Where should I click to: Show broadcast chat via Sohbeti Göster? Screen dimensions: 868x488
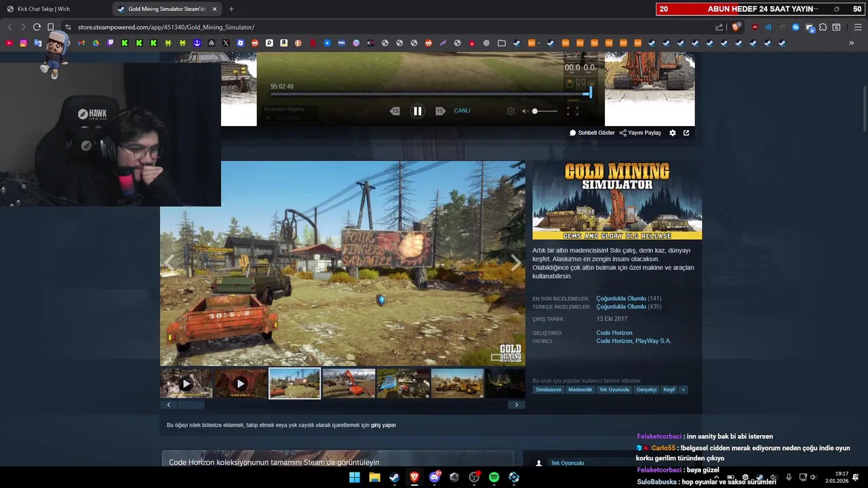[592, 133]
